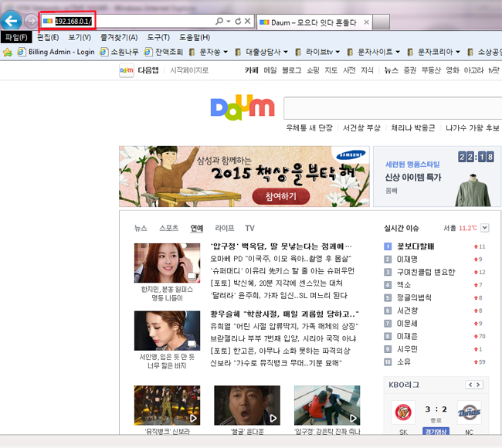Click the browser Forward arrow button
502x448 pixels.
pos(31,21)
